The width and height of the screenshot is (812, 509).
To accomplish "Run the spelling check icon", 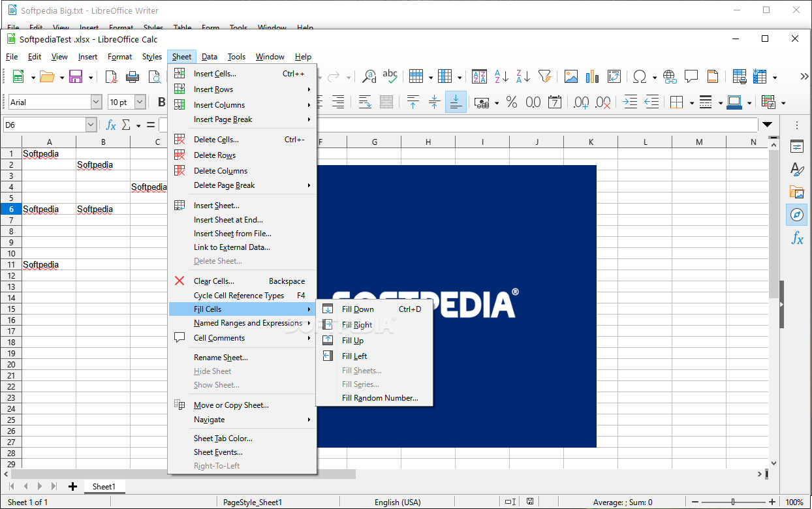I will coord(390,77).
